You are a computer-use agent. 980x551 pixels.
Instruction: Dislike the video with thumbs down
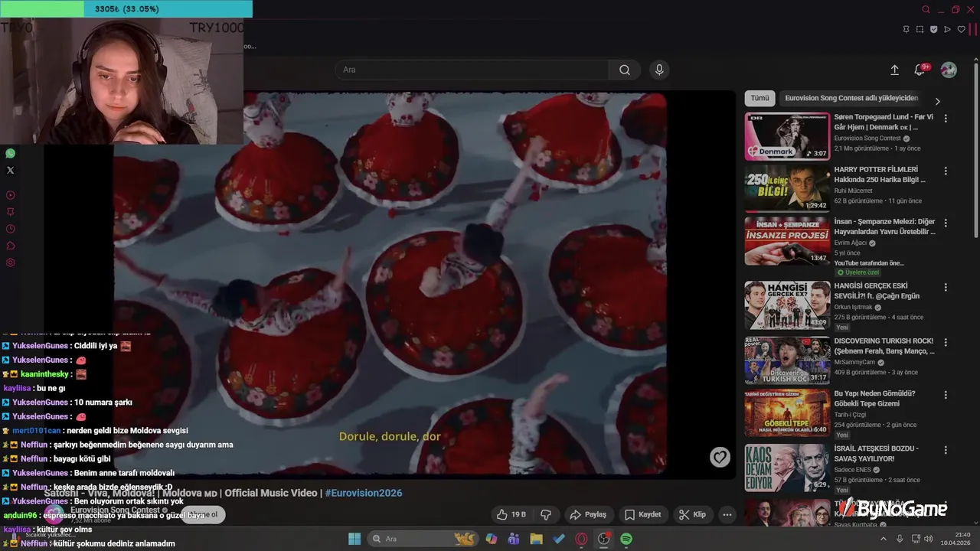[546, 514]
